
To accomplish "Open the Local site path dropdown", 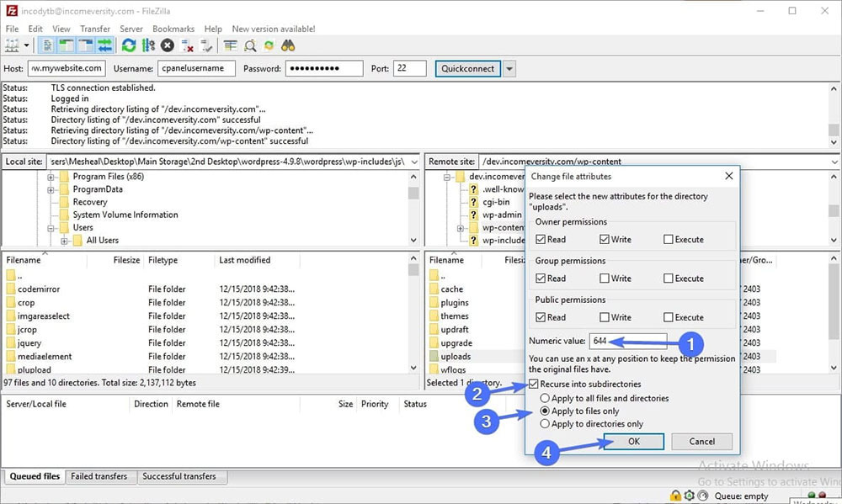I will 414,162.
